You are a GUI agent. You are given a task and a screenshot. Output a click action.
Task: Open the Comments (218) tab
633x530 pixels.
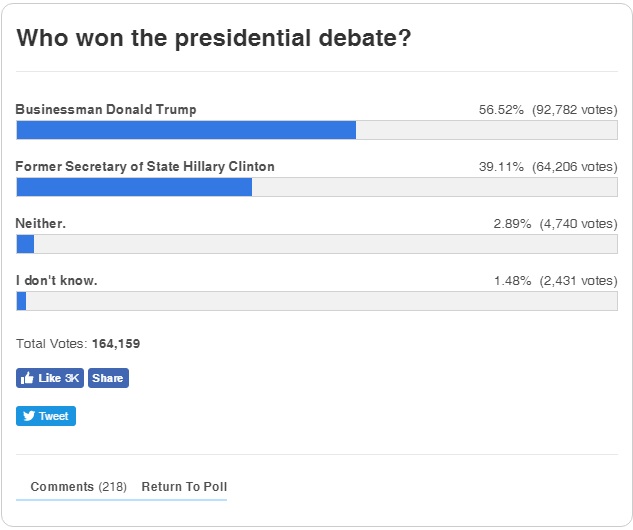tap(79, 486)
